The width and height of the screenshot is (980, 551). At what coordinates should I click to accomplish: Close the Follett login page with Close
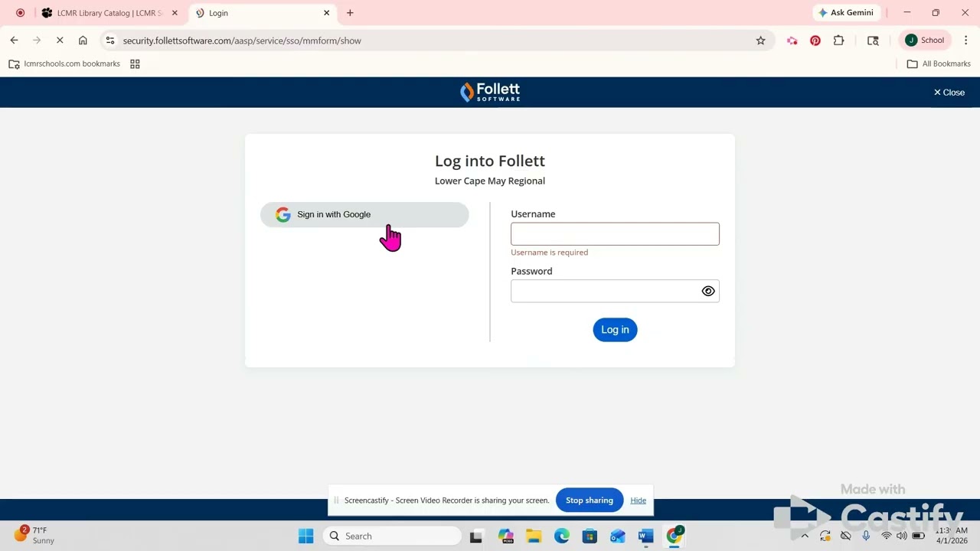pos(949,92)
